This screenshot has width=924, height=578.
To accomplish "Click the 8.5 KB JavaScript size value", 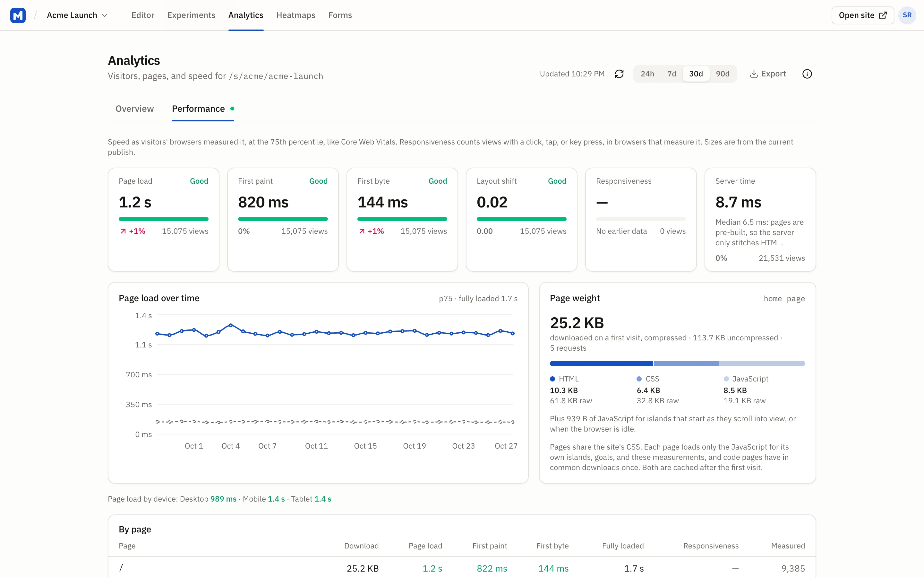I will pos(735,390).
